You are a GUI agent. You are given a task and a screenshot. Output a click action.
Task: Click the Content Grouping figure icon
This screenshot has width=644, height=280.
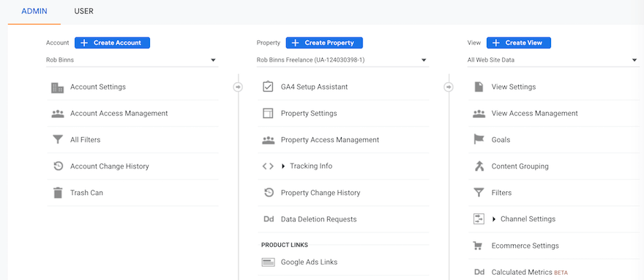[479, 166]
